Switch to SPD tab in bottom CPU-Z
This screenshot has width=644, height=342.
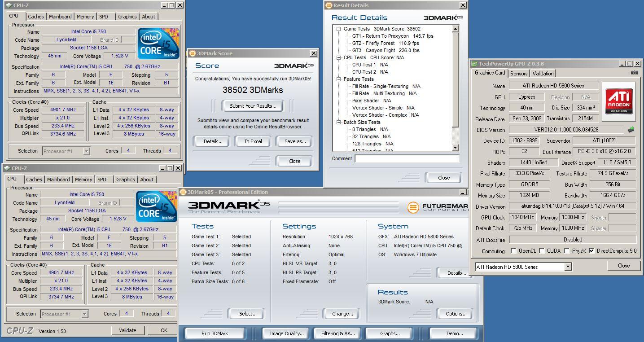102,180
